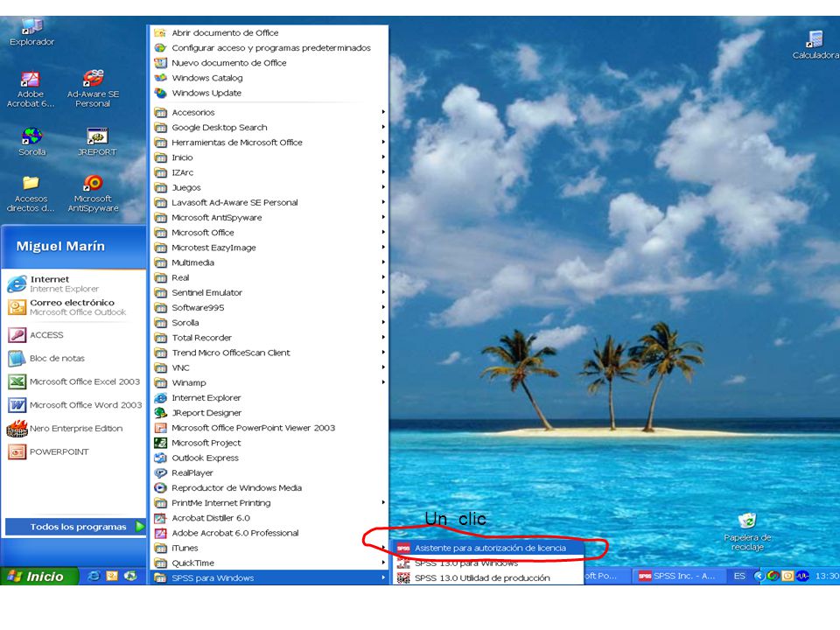
Task: Expand the PrintMe Internet Printing arrow
Action: click(383, 502)
